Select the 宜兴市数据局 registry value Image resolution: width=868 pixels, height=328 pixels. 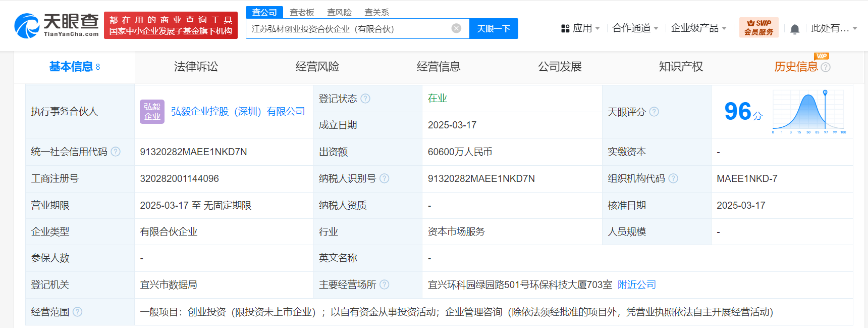point(169,285)
